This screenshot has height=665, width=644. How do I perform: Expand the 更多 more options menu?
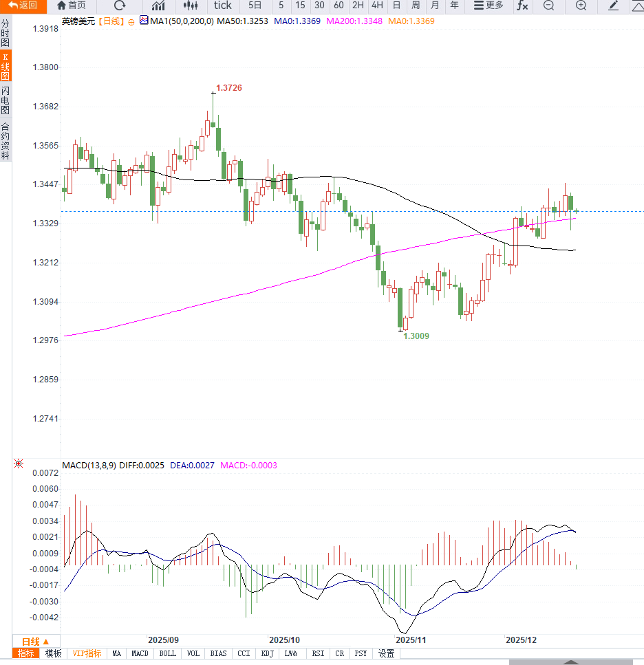point(489,6)
